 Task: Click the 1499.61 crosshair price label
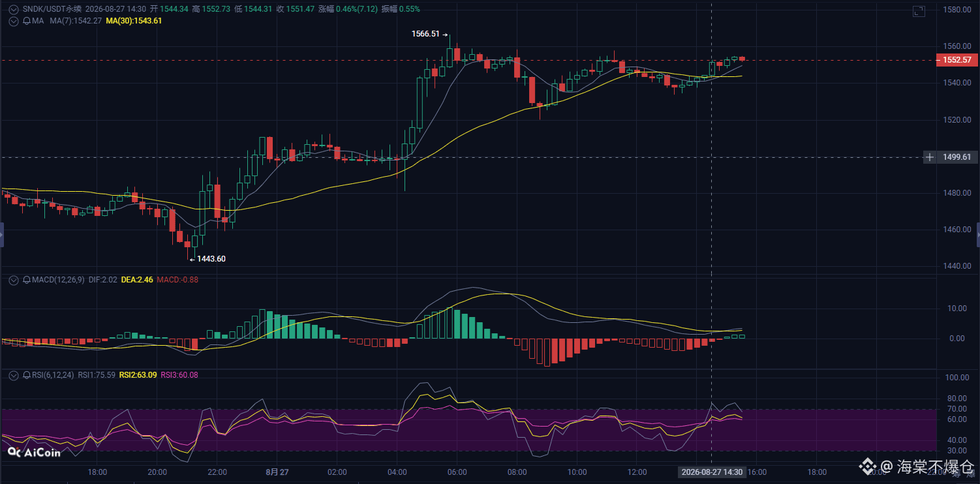point(957,157)
